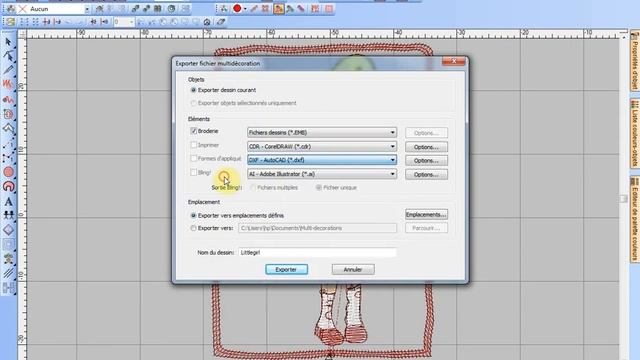The image size is (640, 360).
Task: Pick the freehand pen tool
Action: [8, 70]
